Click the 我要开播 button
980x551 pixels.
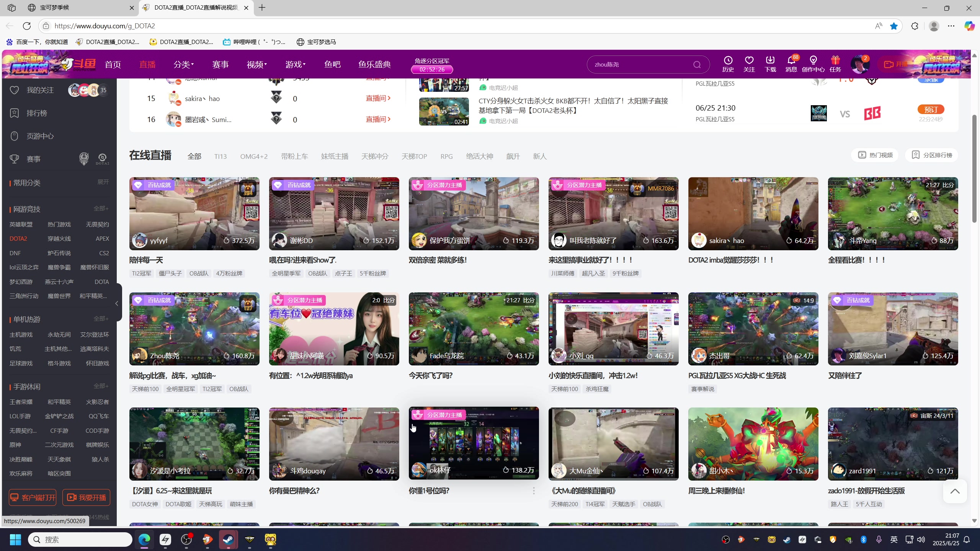pyautogui.click(x=87, y=497)
